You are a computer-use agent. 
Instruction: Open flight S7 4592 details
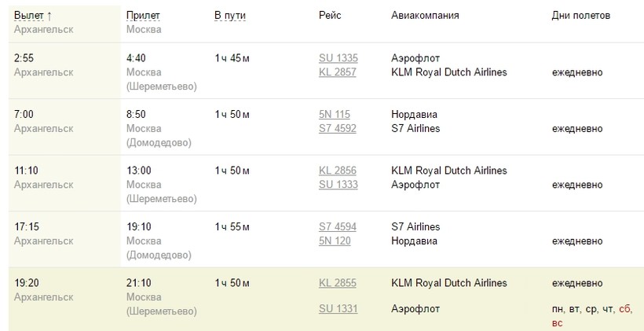click(337, 129)
